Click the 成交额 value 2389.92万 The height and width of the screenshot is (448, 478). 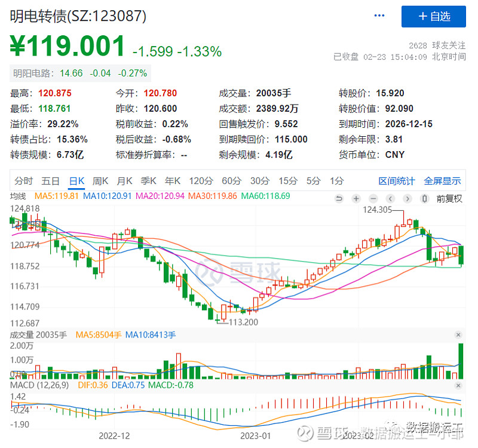(x=277, y=109)
